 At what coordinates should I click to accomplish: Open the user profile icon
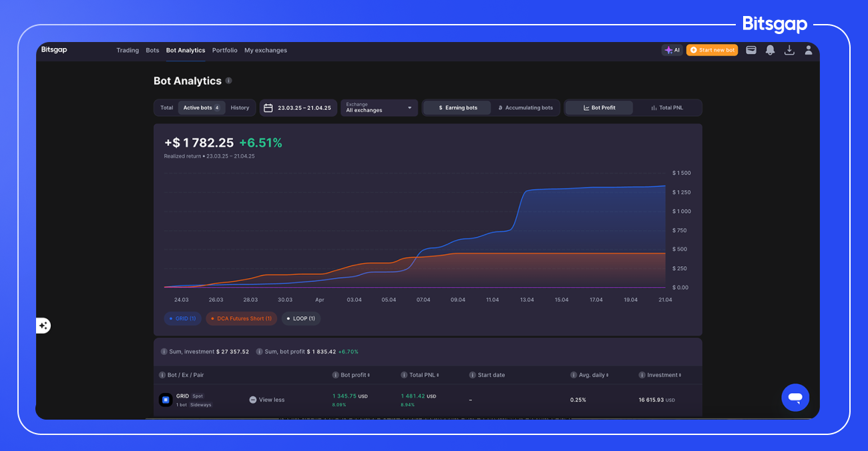click(809, 50)
